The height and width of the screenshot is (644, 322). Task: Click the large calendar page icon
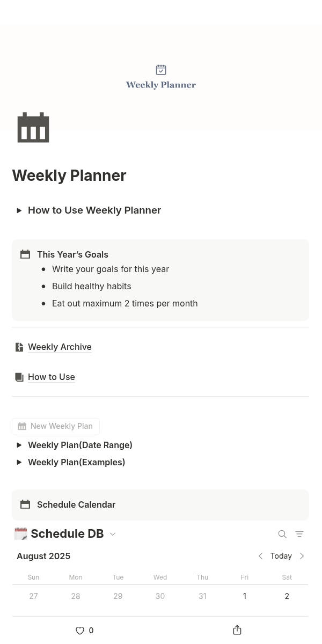tap(33, 128)
